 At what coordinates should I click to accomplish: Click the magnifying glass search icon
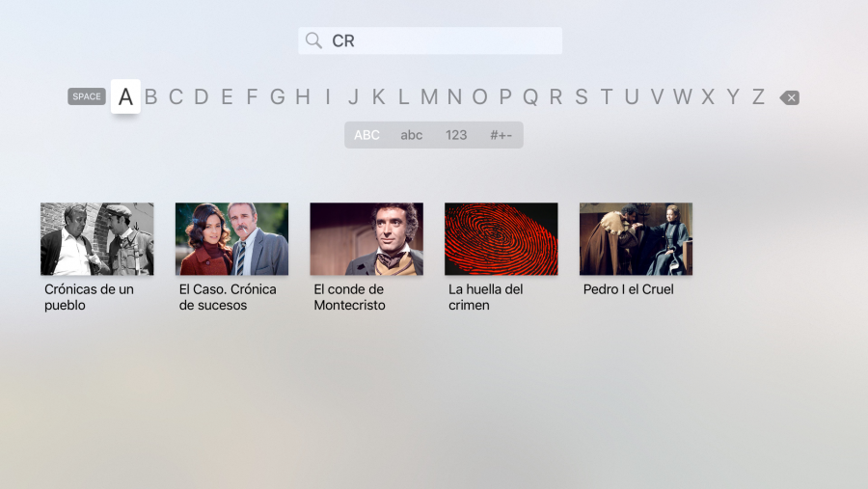pyautogui.click(x=313, y=41)
